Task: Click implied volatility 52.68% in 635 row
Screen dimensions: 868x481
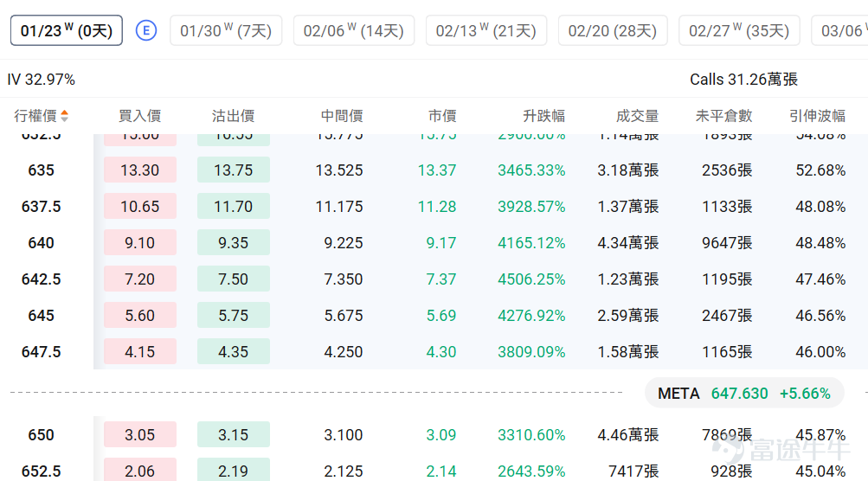Action: pos(820,170)
